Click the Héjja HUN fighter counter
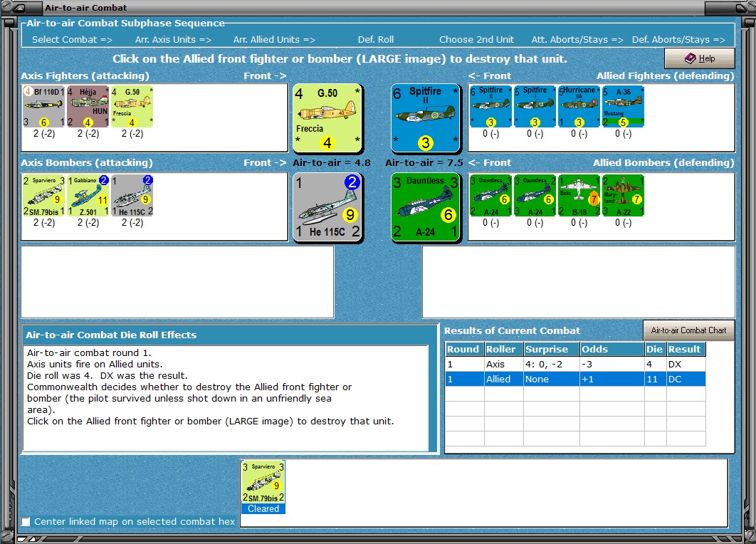 click(88, 107)
